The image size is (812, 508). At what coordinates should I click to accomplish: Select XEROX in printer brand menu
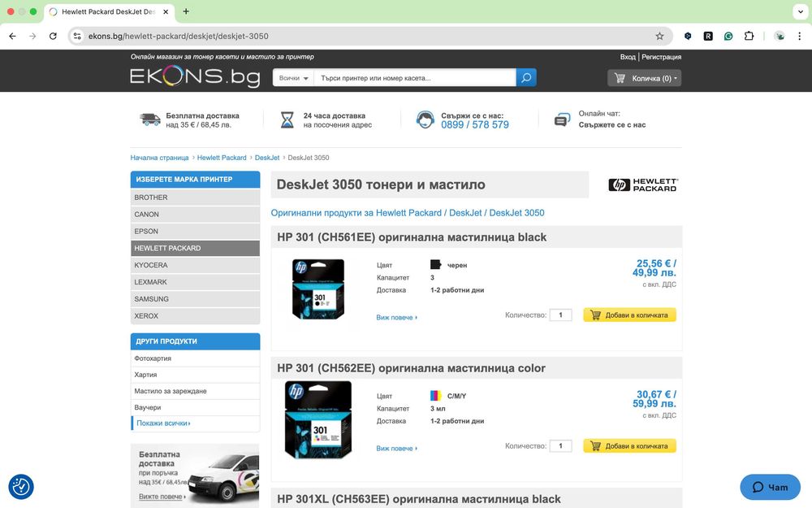195,315
